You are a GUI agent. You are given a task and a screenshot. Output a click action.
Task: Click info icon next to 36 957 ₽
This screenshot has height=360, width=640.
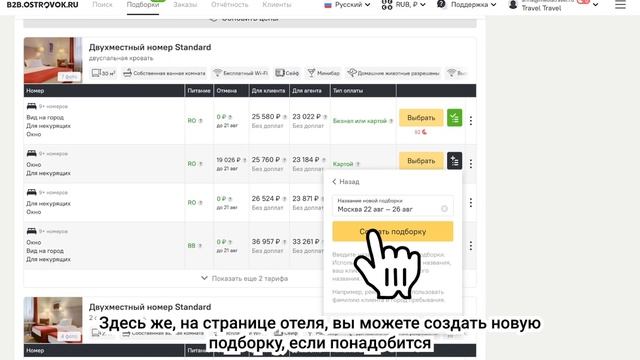pos(284,242)
